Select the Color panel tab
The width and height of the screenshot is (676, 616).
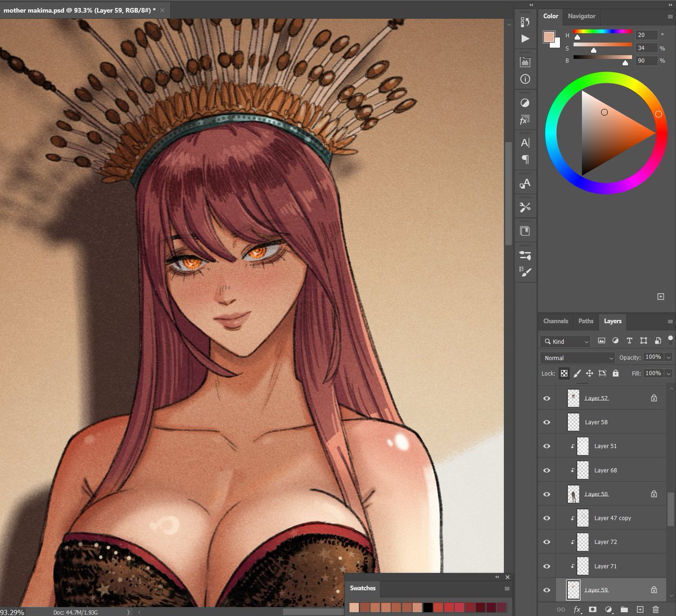(x=550, y=16)
